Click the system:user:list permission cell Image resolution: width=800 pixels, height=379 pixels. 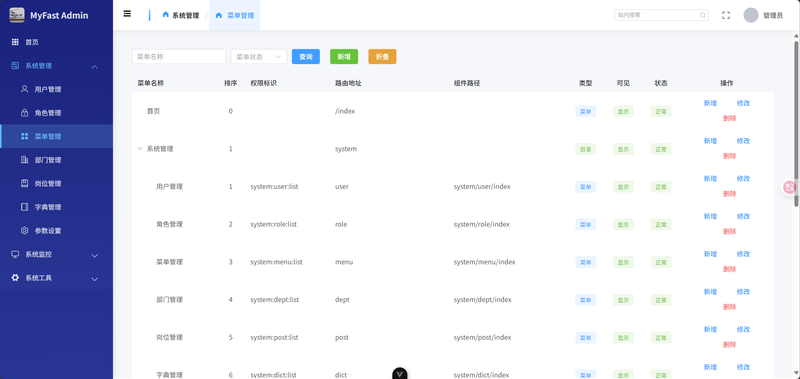point(274,187)
